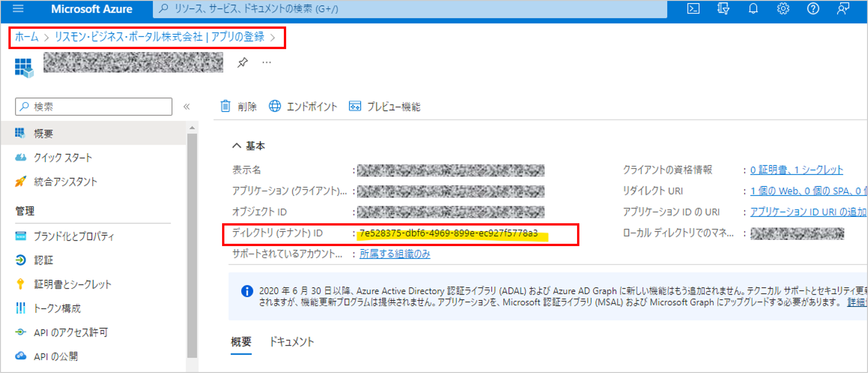Click the 詳細 link in the info banner
868x373 pixels.
[x=857, y=302]
